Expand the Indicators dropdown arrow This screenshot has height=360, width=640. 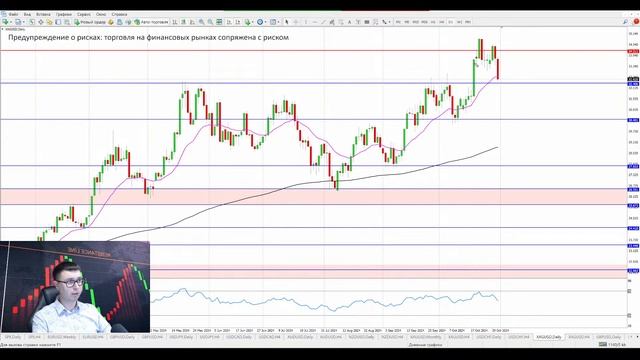(252, 22)
